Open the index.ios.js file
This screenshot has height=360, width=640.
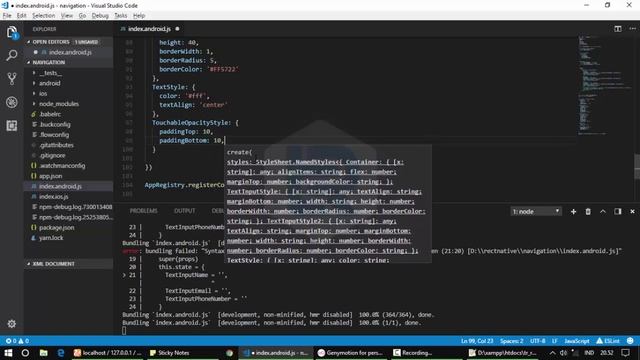coord(53,197)
